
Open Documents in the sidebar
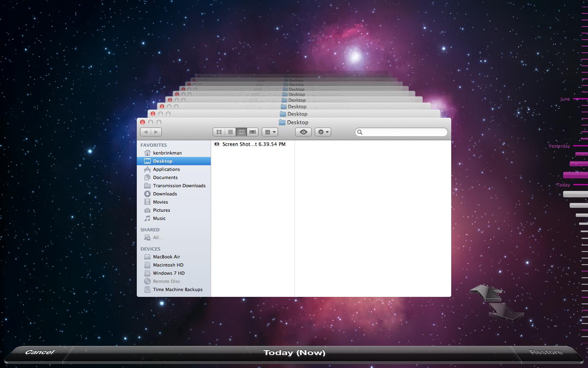[174, 177]
